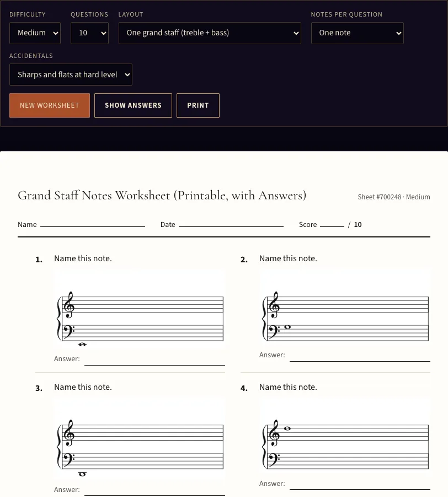Click 'Name this note.' text of question 4
Screen dimensions: 448x497
click(288, 387)
